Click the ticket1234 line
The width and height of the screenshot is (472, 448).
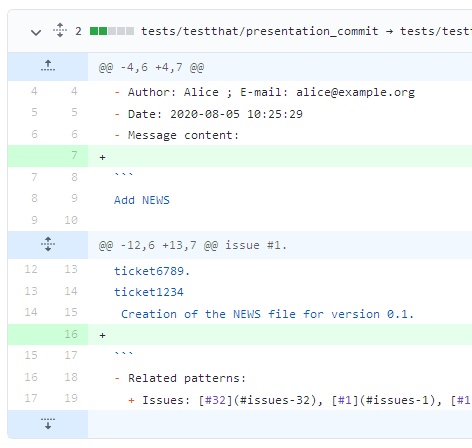[x=149, y=292]
